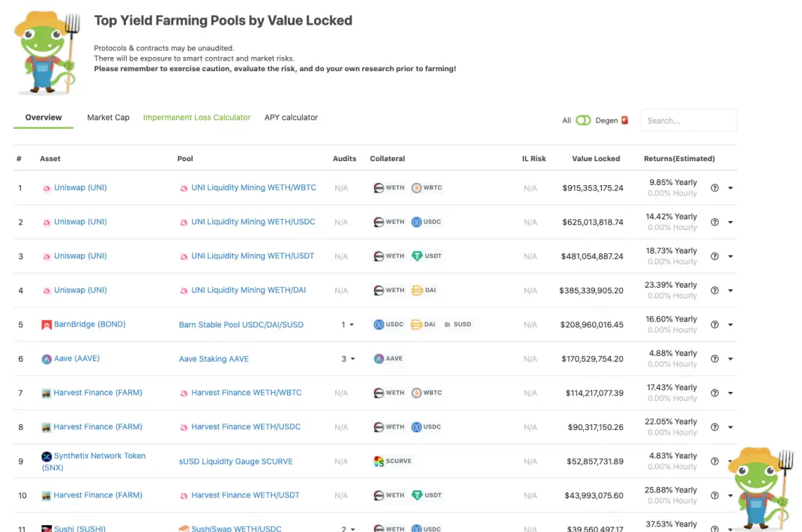This screenshot has width=802, height=532.
Task: Click the AAVE collateral token icon
Action: click(x=379, y=359)
